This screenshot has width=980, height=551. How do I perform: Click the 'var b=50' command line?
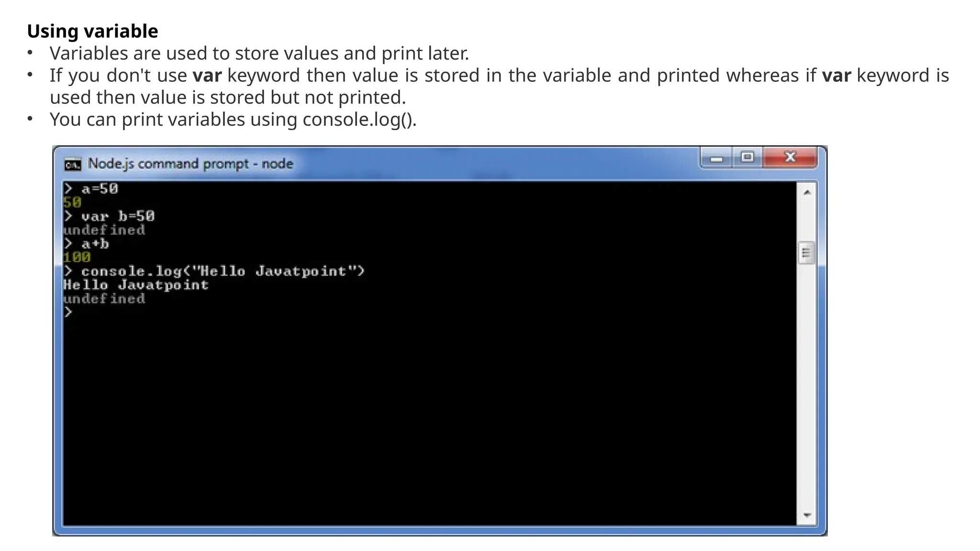click(109, 216)
